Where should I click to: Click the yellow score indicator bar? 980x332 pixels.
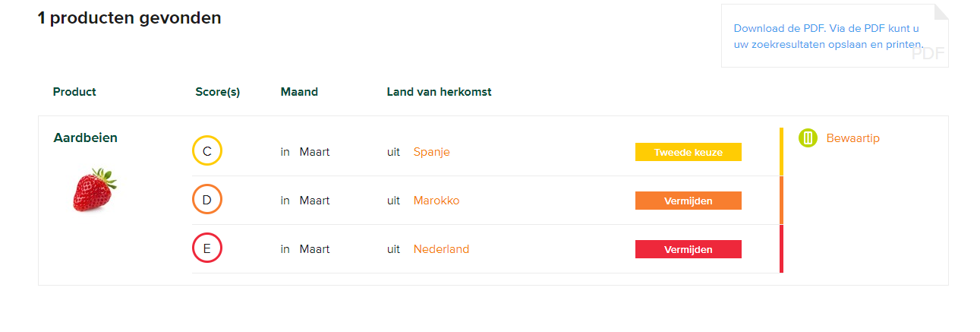click(781, 152)
